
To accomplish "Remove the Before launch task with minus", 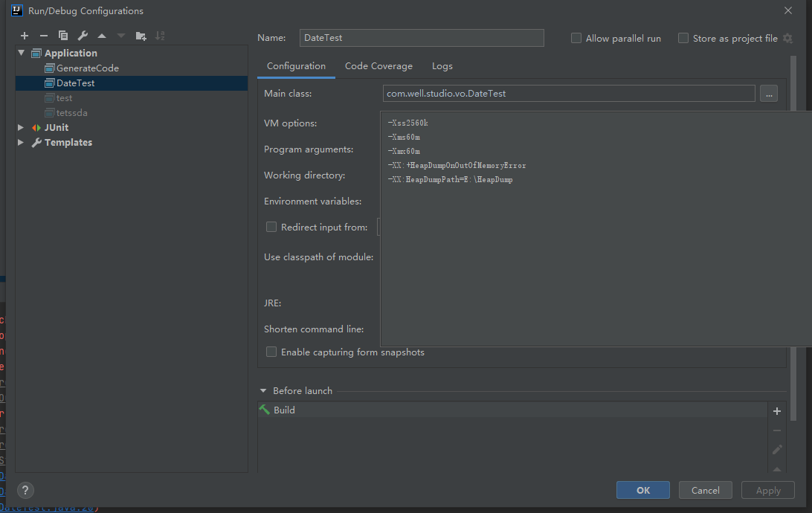I will pos(777,430).
